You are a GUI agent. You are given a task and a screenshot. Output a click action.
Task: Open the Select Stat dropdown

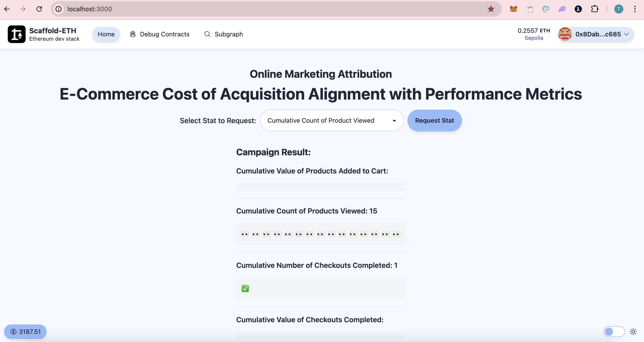pos(332,120)
